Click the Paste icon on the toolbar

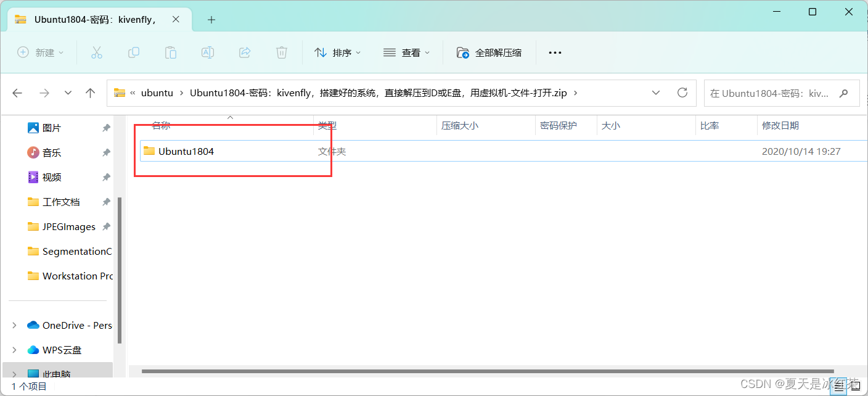pyautogui.click(x=171, y=52)
